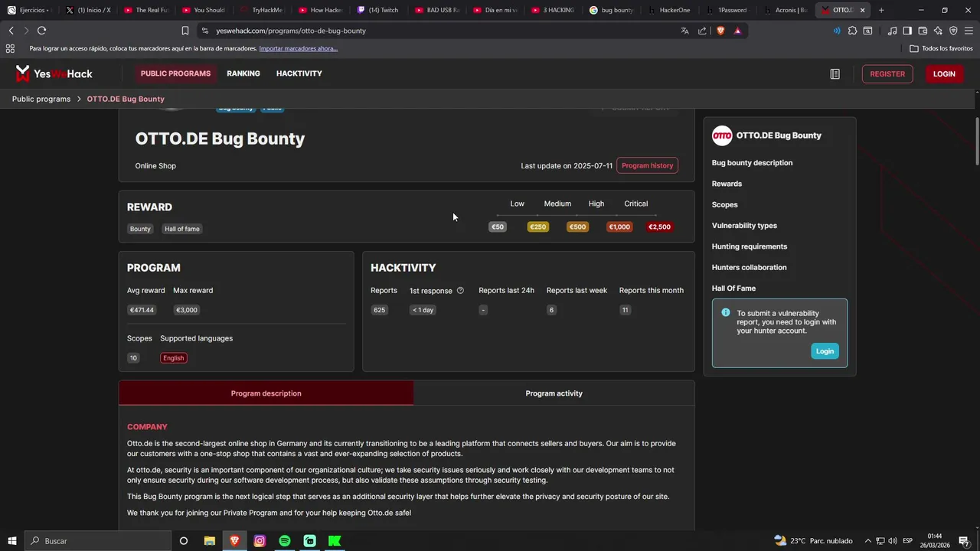Click the €250 medium reward badge

(x=538, y=227)
